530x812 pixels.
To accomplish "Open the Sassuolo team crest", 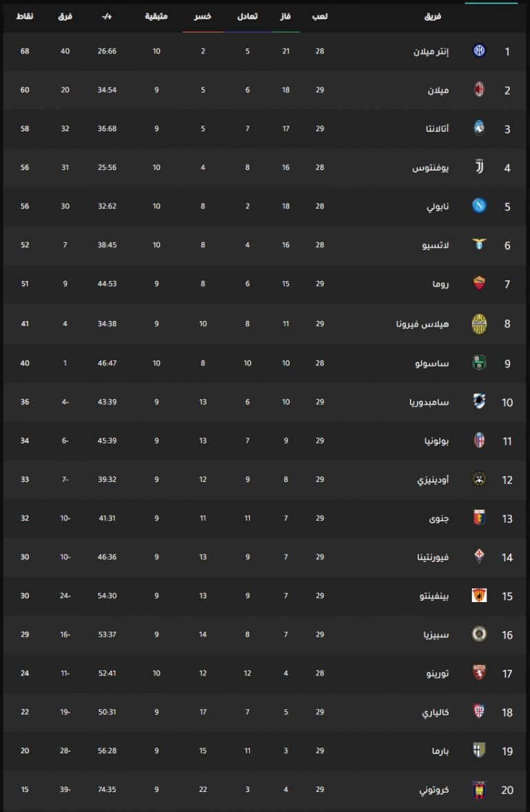I will coord(479,363).
